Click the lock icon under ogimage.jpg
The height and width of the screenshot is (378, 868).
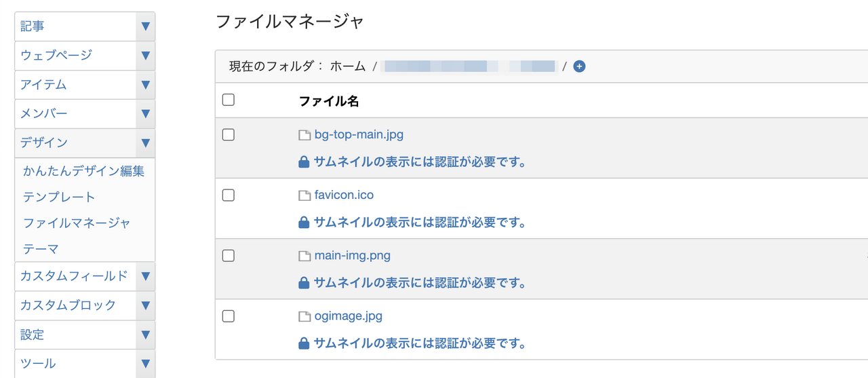pyautogui.click(x=304, y=343)
